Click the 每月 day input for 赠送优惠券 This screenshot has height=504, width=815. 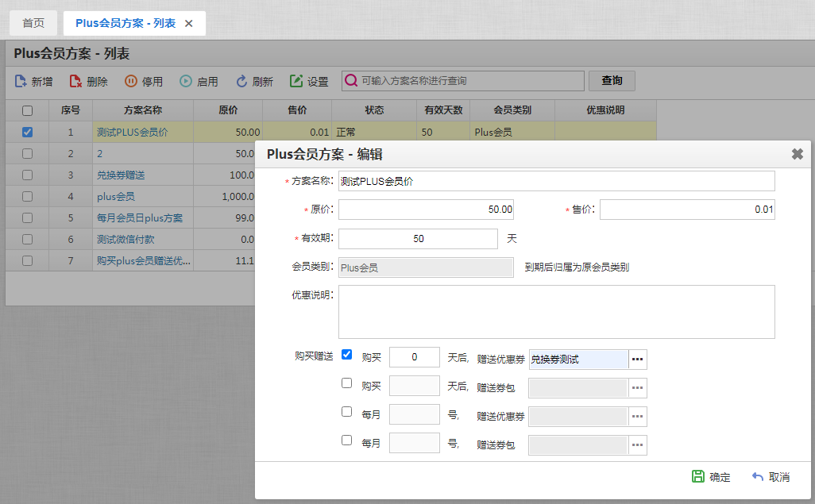[415, 414]
